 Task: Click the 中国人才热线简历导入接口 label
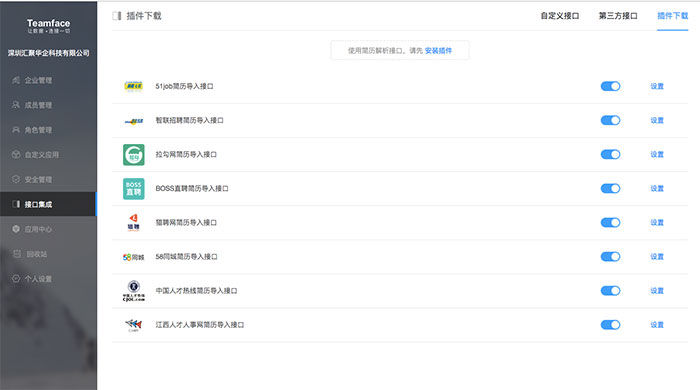tap(196, 290)
